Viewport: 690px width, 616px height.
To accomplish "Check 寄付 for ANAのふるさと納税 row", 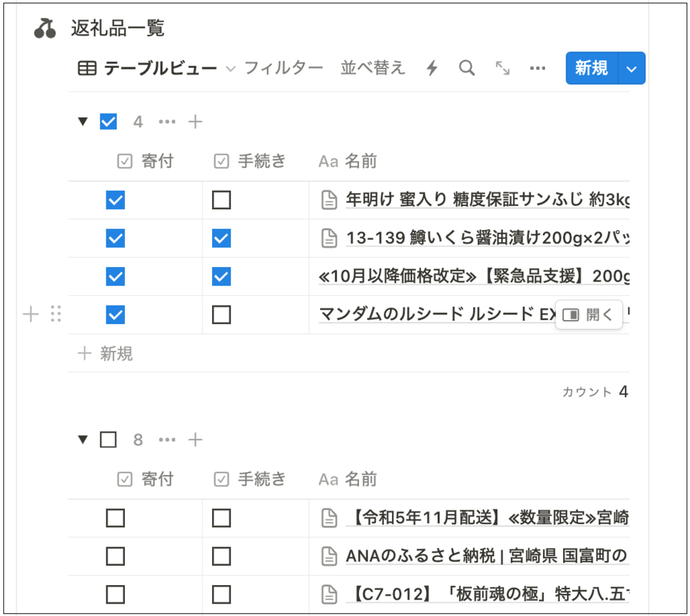I will (x=115, y=556).
